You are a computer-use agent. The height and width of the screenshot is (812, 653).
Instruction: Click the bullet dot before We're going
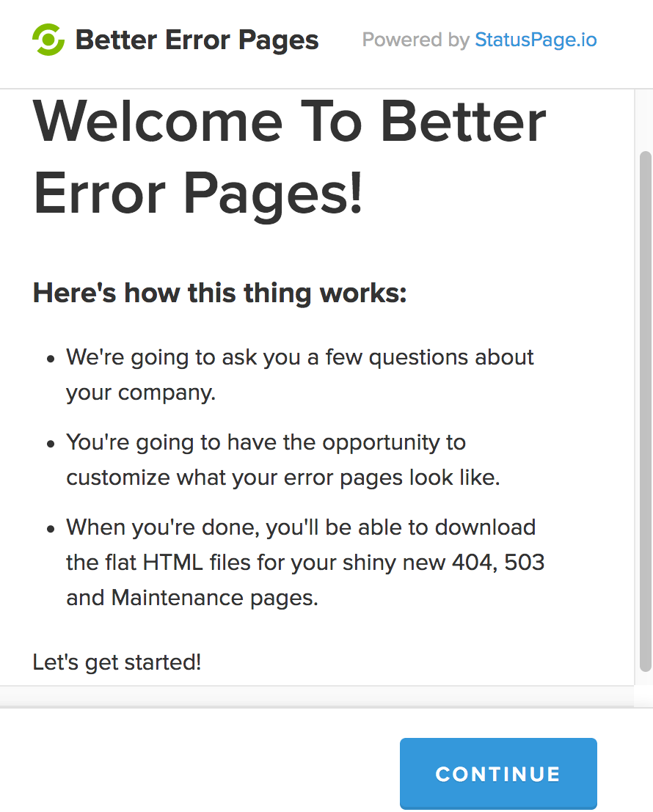[x=50, y=359]
